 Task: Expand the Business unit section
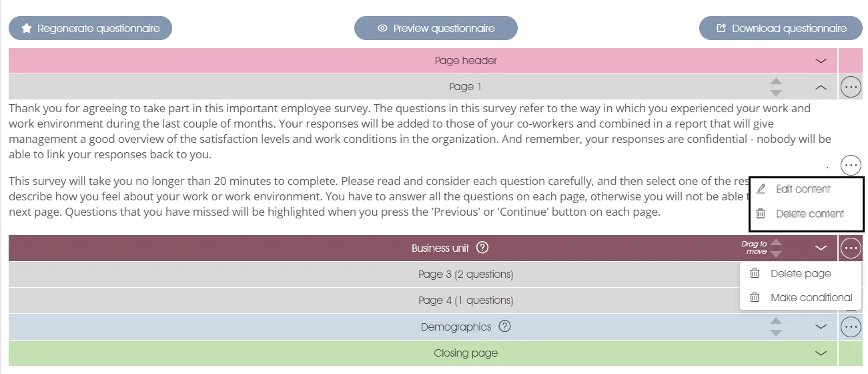[x=821, y=248]
